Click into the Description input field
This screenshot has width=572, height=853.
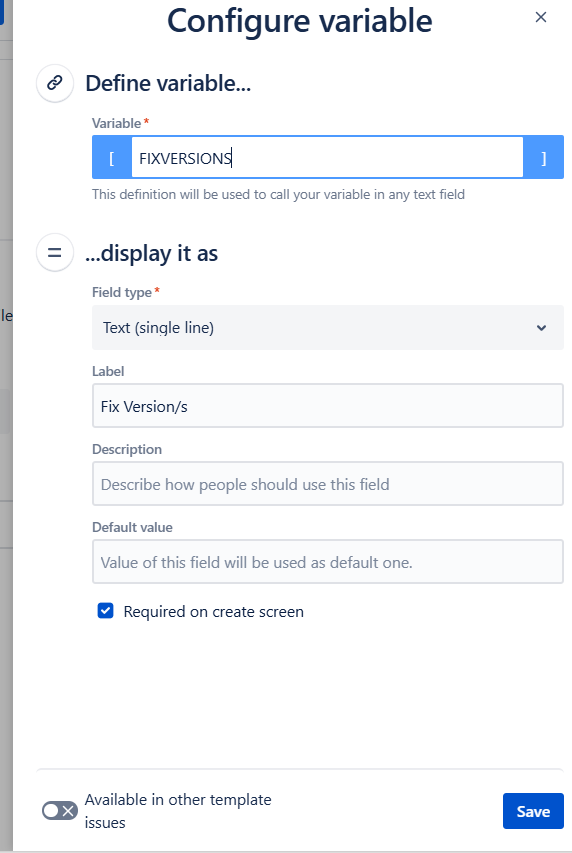(328, 484)
